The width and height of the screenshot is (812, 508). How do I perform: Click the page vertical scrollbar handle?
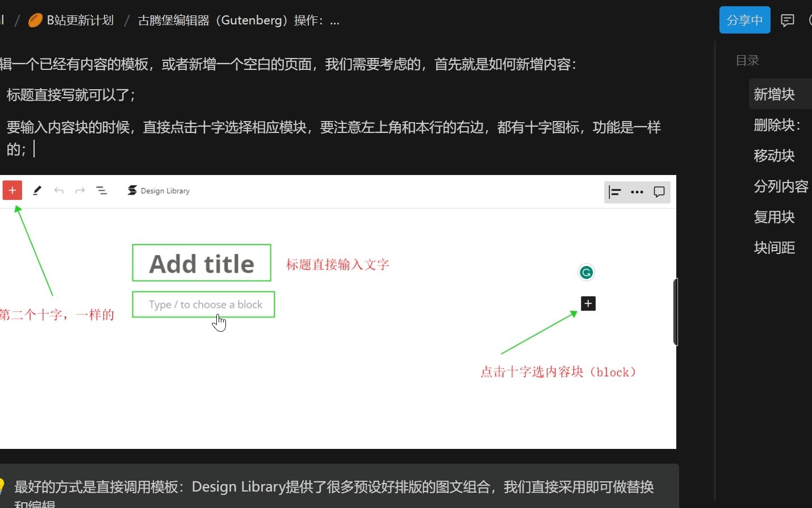[x=675, y=311]
